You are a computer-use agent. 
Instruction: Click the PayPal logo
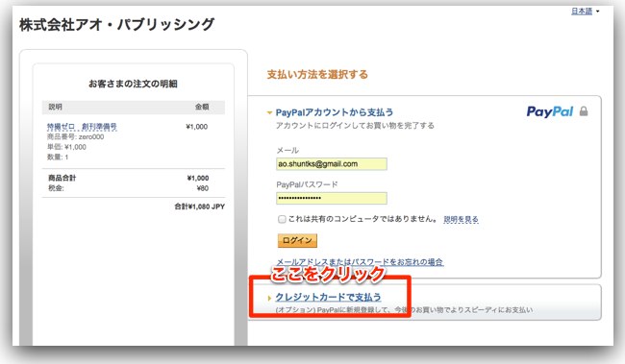[550, 111]
